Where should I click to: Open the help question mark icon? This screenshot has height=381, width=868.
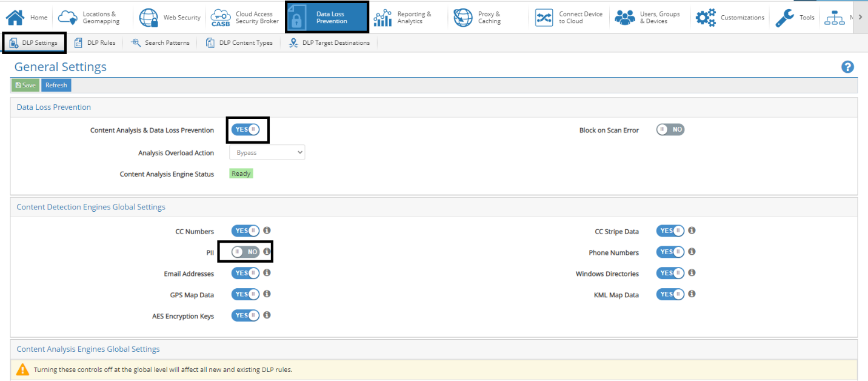coord(848,67)
